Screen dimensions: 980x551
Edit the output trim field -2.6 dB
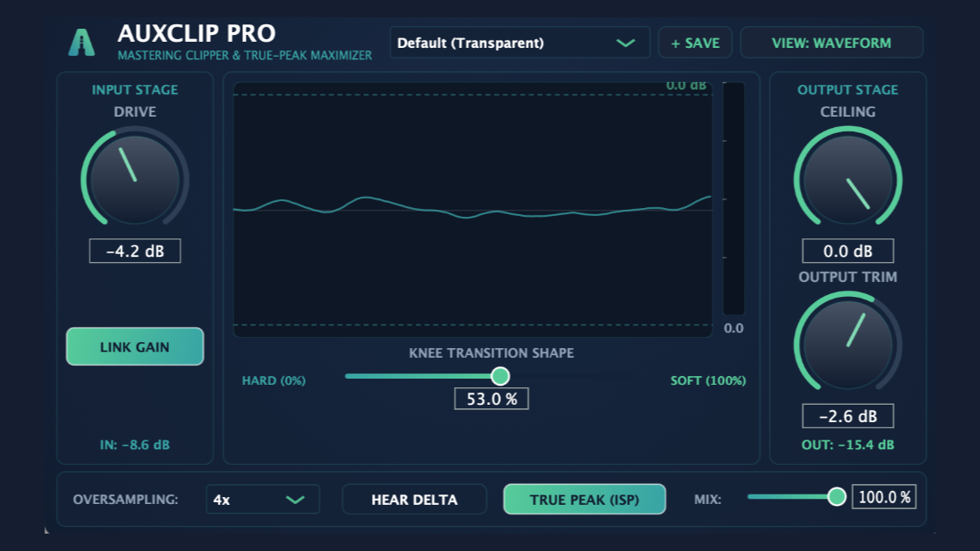point(848,416)
